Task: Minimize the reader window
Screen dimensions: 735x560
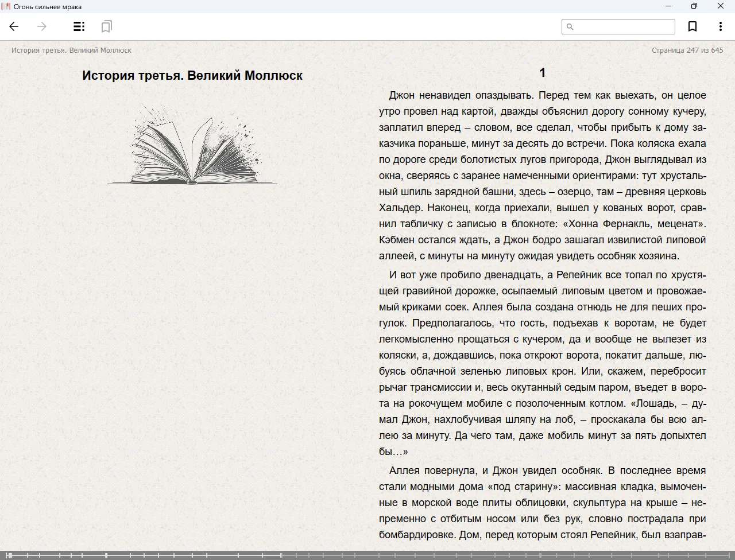Action: click(668, 6)
